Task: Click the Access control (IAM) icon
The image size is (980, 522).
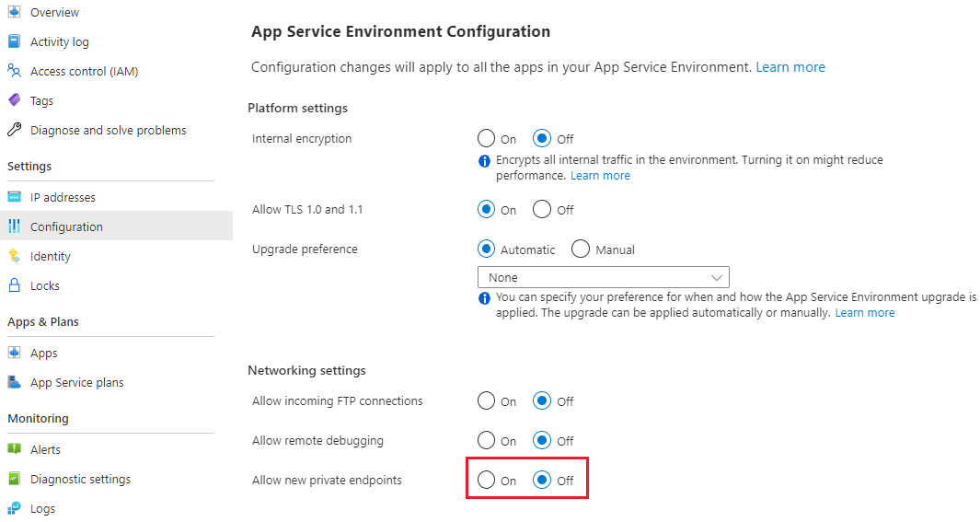Action: pos(14,71)
